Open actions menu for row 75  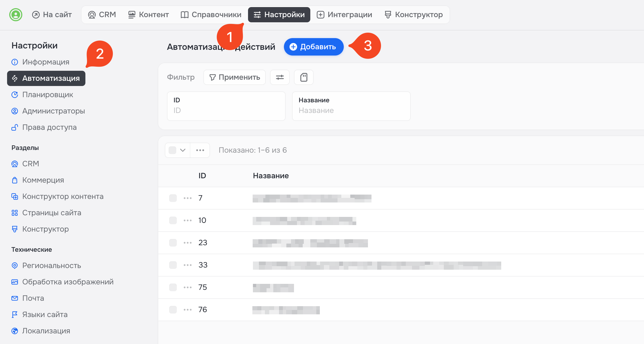188,287
